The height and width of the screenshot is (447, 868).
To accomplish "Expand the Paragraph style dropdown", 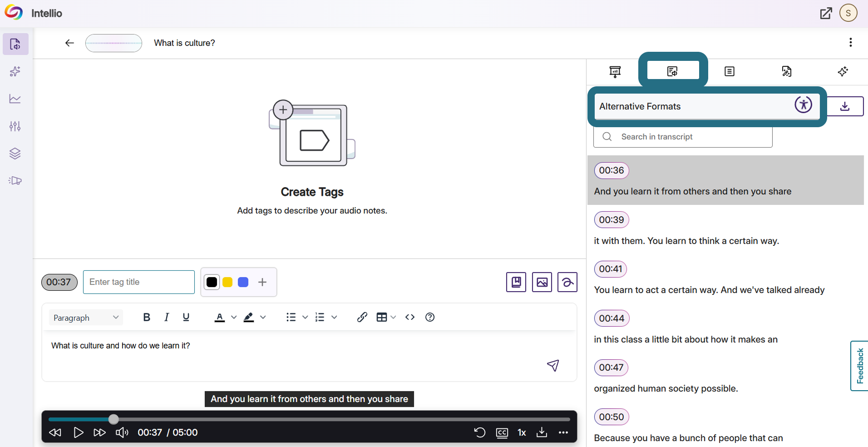I will tap(85, 318).
